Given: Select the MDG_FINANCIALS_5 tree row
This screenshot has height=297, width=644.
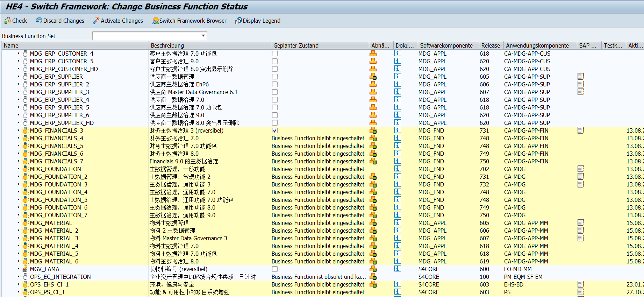Looking at the screenshot, I should coord(57,146).
